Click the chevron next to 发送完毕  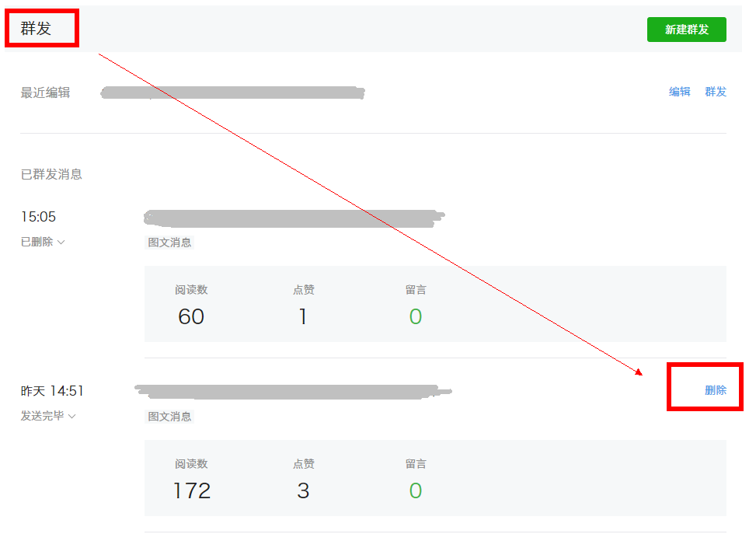pos(71,416)
